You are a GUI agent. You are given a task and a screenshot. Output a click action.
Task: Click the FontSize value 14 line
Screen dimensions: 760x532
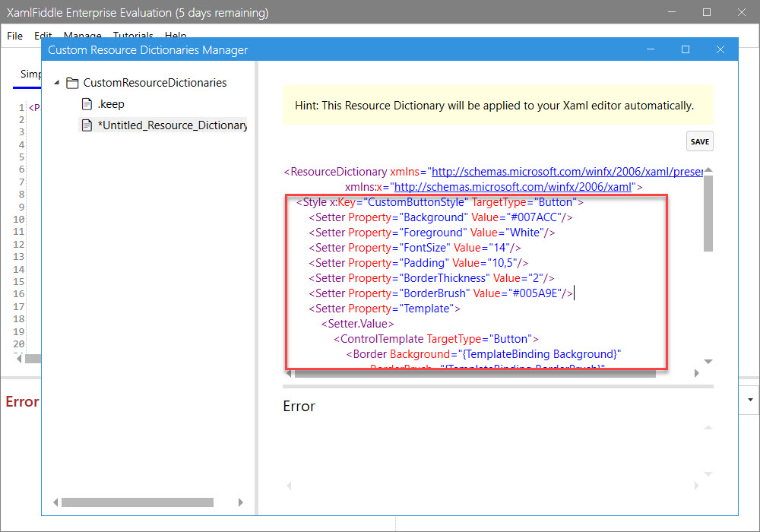pos(415,248)
